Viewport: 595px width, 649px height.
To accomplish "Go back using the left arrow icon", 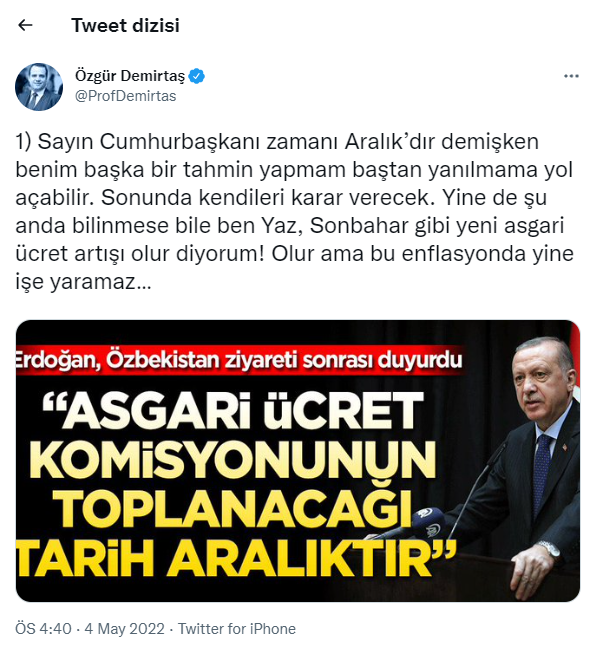I will coord(26,25).
